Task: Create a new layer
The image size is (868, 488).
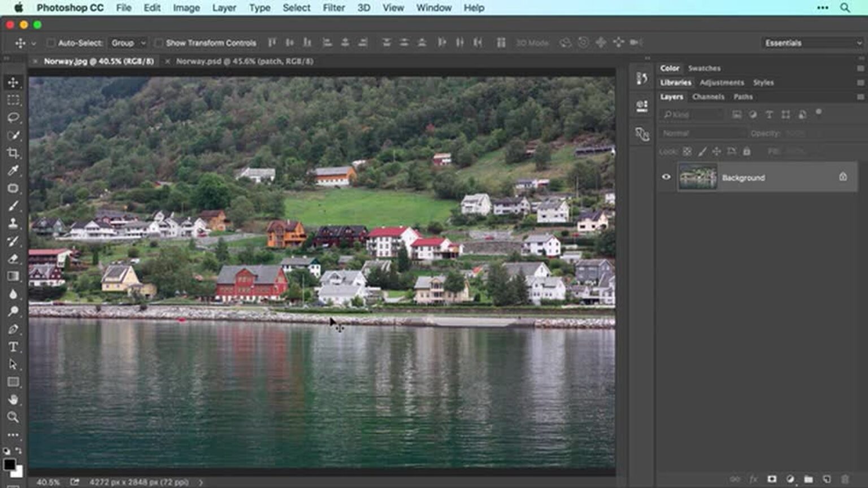Action: [x=827, y=478]
